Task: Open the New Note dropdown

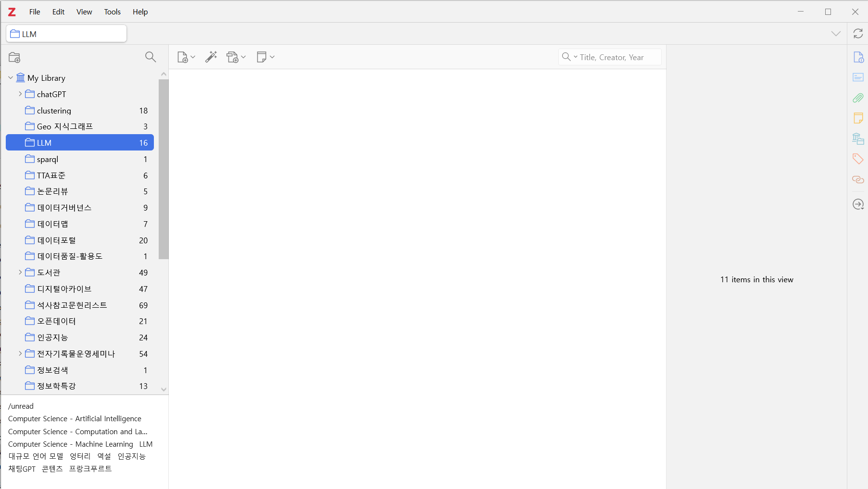Action: [x=265, y=57]
